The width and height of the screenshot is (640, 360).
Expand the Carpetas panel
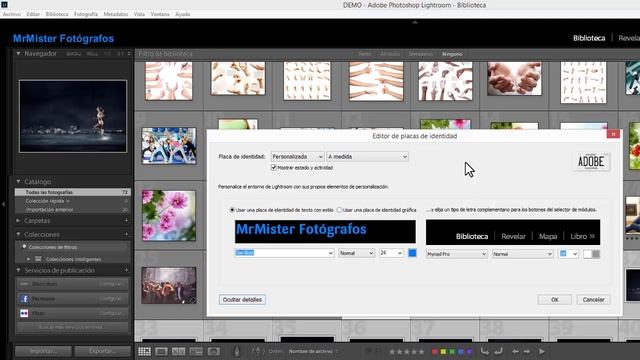click(18, 220)
